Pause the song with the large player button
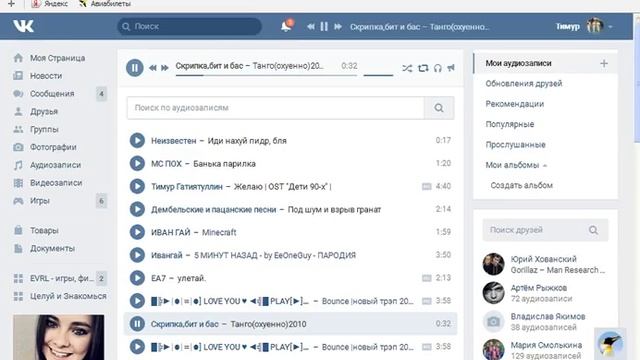 coord(135,68)
